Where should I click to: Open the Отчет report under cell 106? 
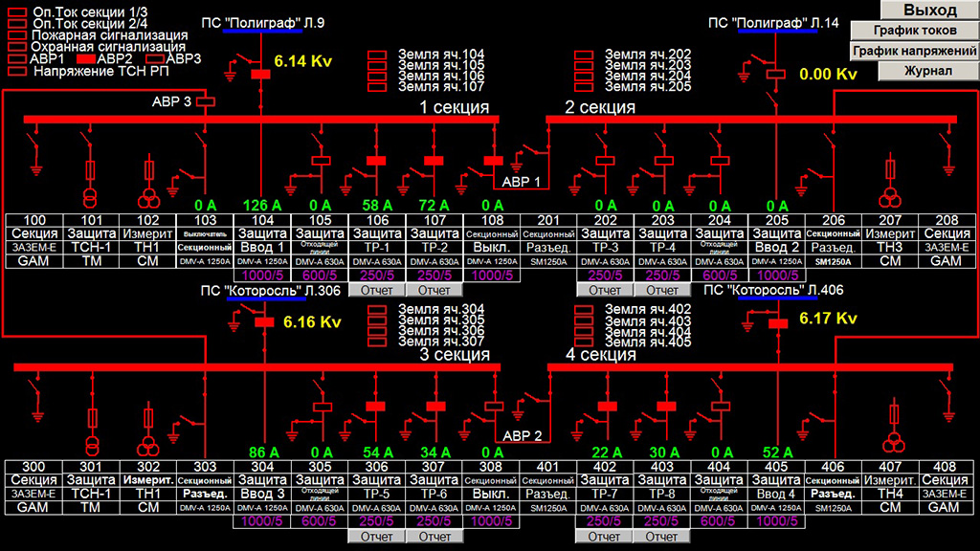tap(377, 290)
